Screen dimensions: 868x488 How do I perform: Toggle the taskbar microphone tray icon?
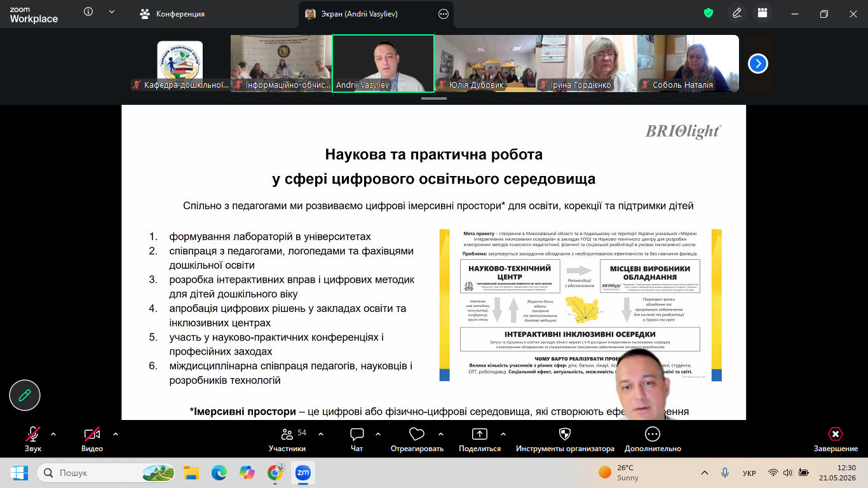[725, 473]
